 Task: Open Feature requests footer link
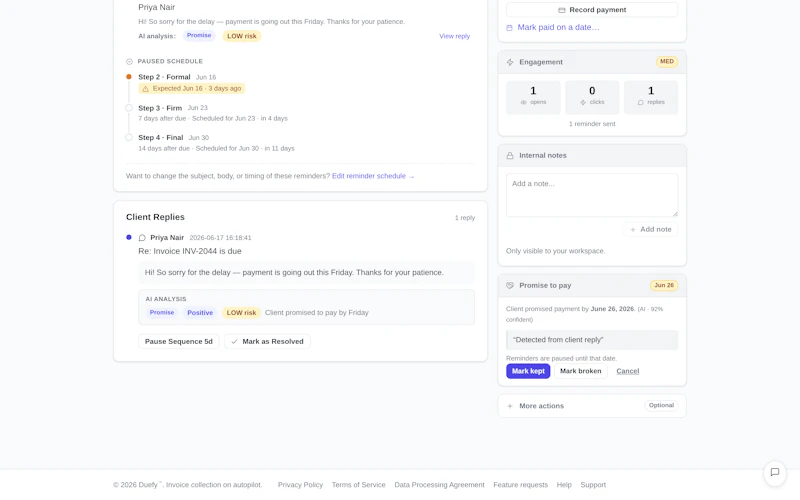(x=520, y=485)
